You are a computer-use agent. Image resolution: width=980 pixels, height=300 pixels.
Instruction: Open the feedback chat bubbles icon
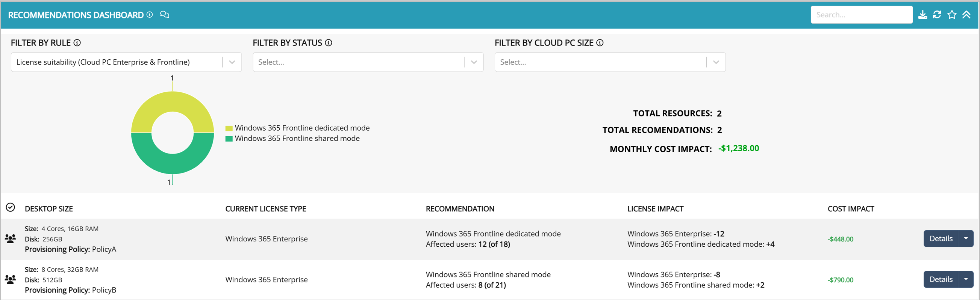click(x=164, y=15)
